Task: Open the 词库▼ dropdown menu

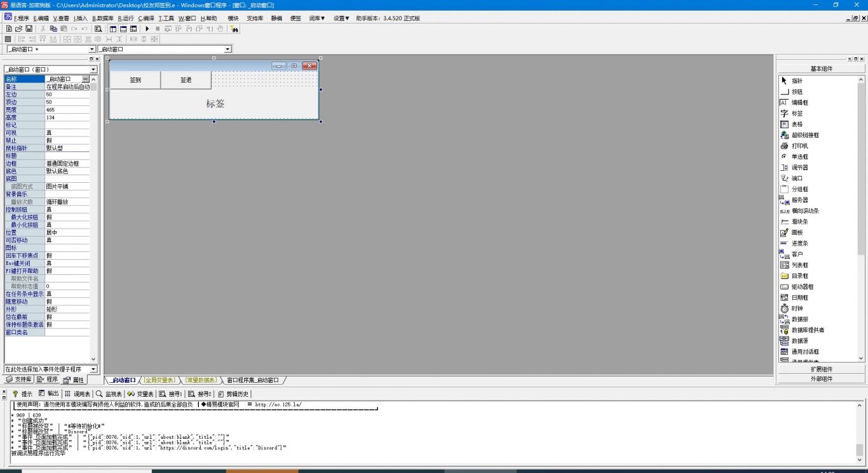Action: pos(316,18)
